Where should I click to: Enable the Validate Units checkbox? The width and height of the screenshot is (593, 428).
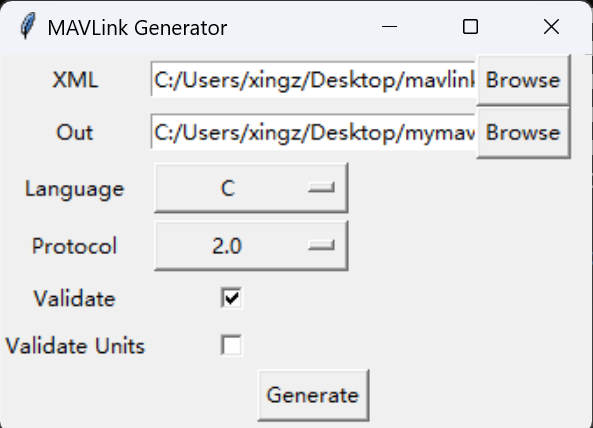click(231, 345)
